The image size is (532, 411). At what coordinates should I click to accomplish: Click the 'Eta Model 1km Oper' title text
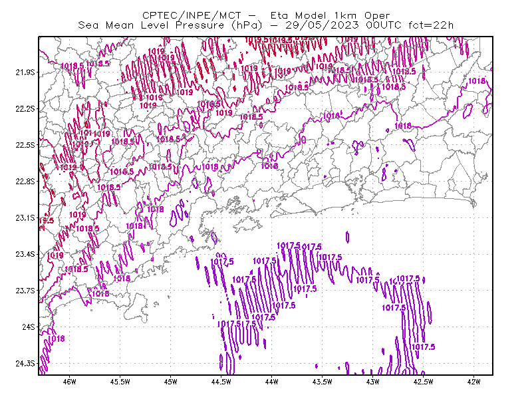click(x=330, y=15)
